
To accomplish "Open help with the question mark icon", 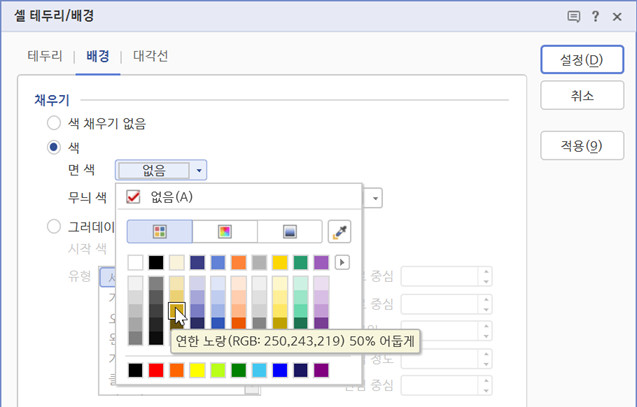I will pos(595,17).
